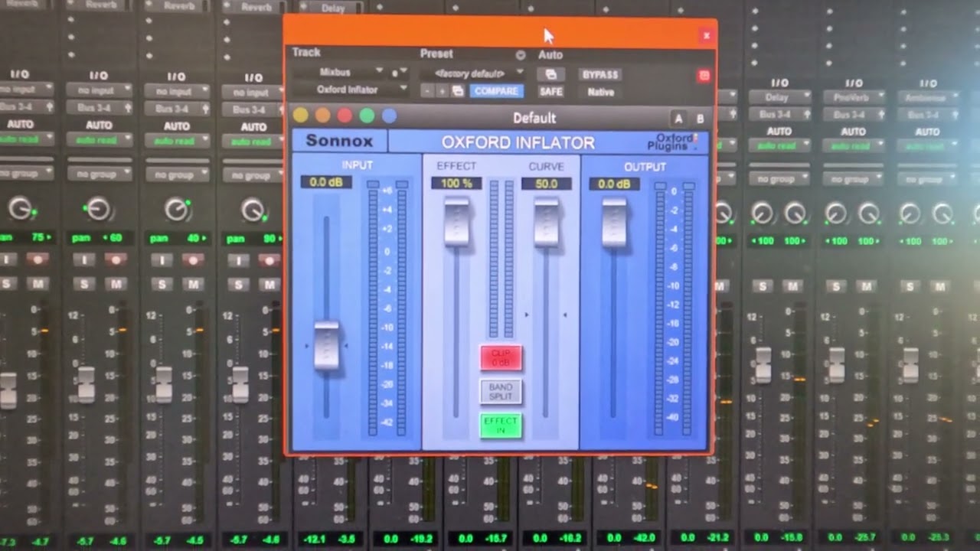Toggle the CLIP 0 dB button
980x551 pixels.
501,357
